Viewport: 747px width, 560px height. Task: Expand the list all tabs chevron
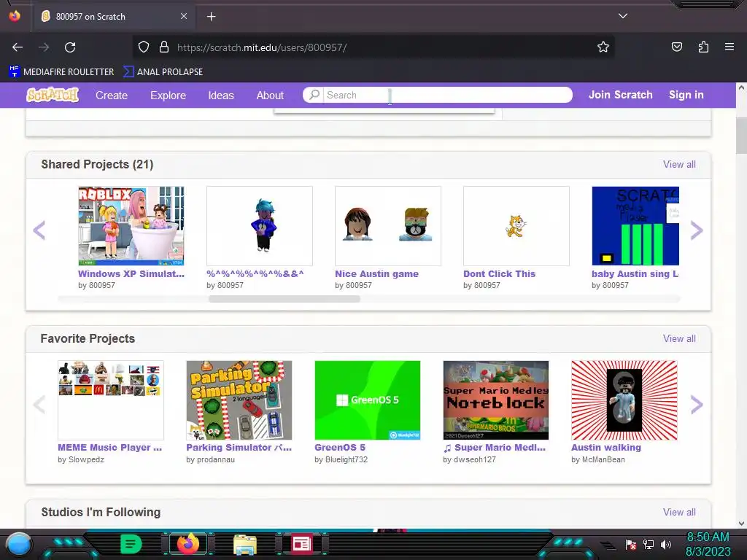pyautogui.click(x=623, y=16)
